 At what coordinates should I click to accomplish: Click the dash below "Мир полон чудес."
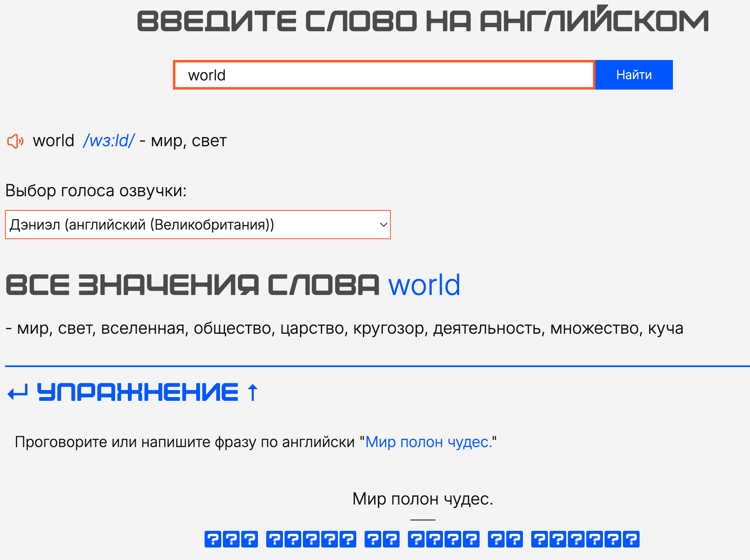click(422, 519)
